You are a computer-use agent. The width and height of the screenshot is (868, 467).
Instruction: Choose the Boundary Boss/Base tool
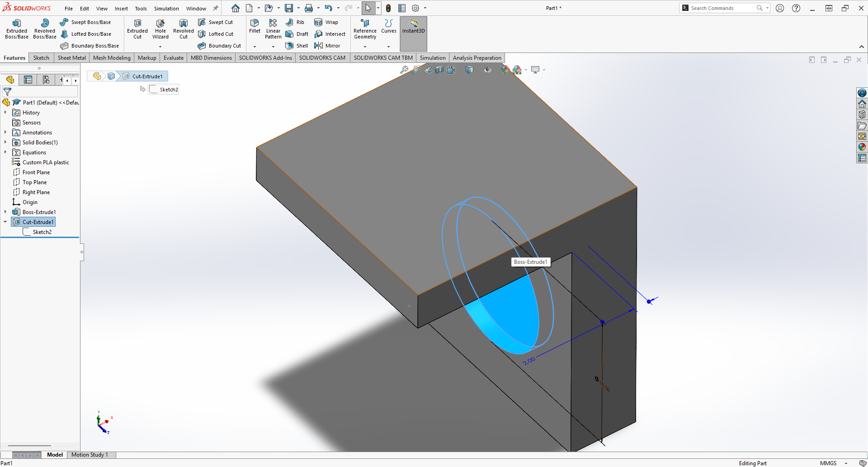click(x=90, y=46)
